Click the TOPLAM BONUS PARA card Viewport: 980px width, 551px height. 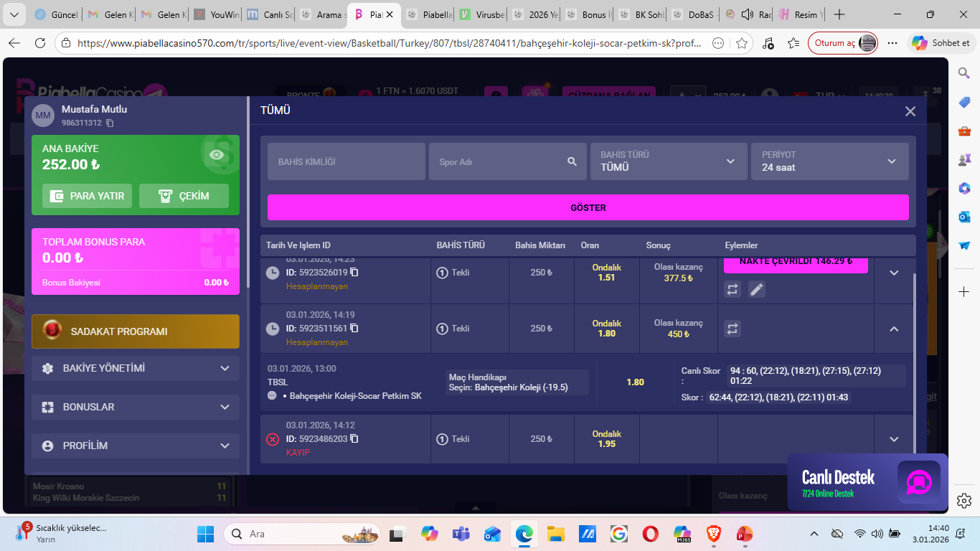tap(136, 261)
